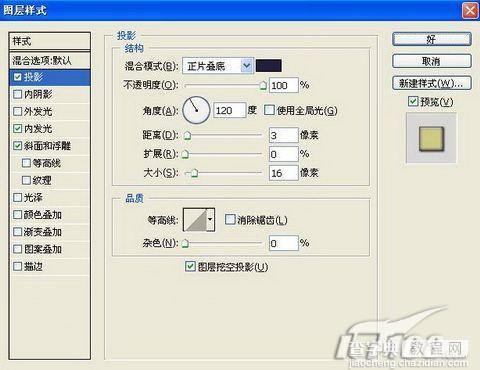This screenshot has height=370, width=480.
Task: Close the 图层样式 dialog
Action: 470,11
